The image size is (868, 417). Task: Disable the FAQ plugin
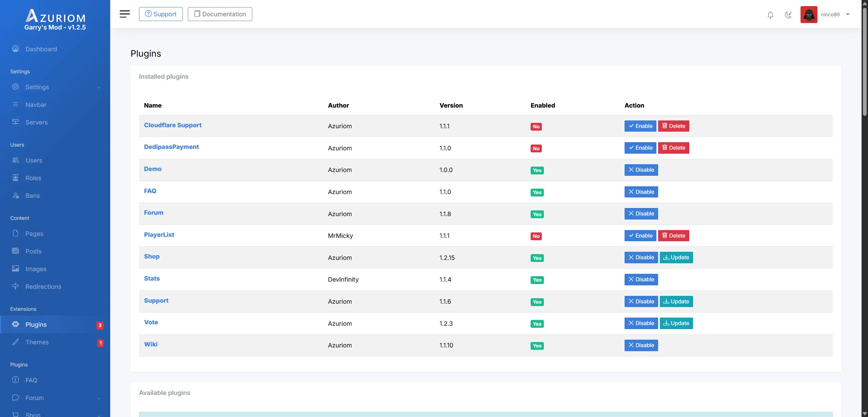pos(641,192)
